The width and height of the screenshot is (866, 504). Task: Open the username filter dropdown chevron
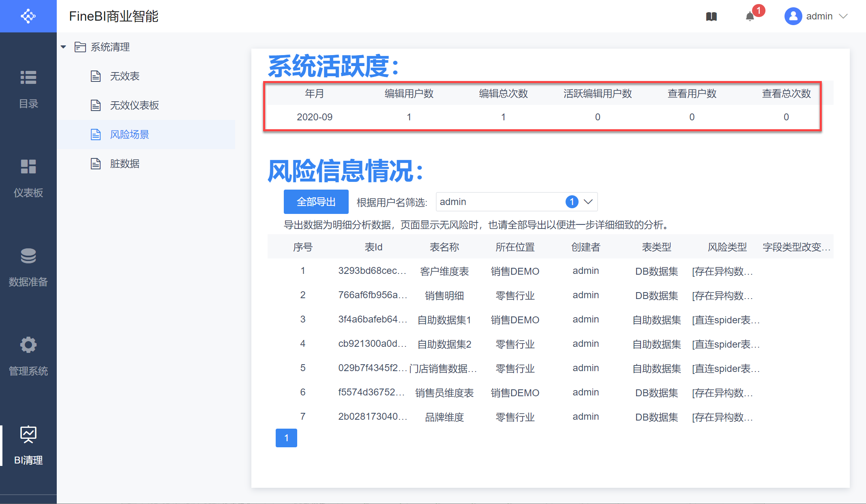tap(588, 202)
